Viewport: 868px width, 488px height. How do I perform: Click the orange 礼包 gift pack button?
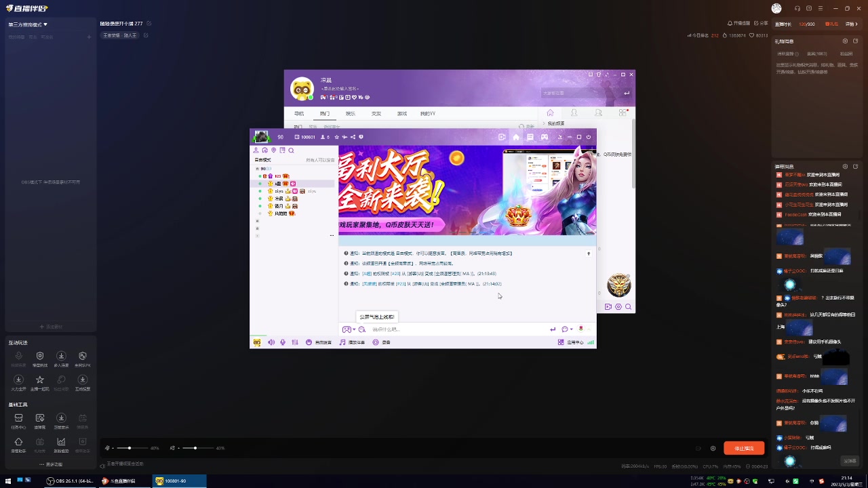[831, 24]
